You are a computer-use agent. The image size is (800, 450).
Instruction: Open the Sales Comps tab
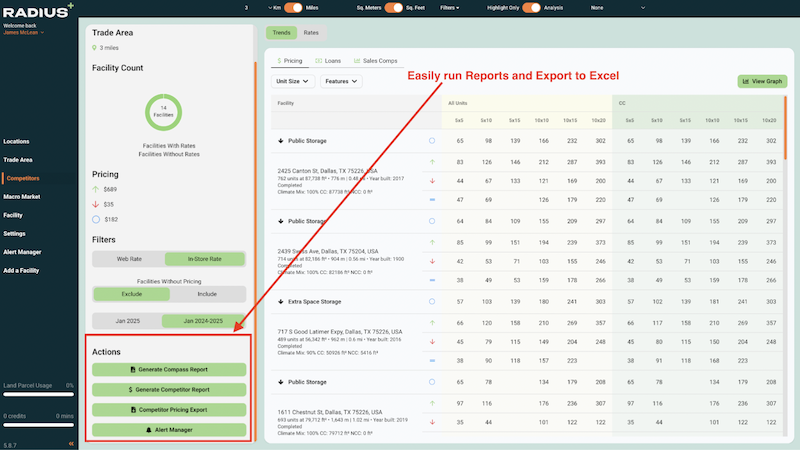[376, 61]
